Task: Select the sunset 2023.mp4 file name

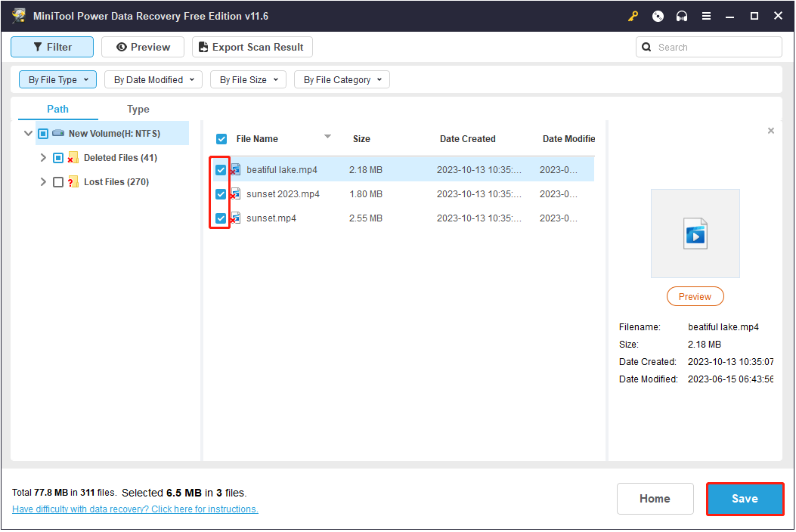Action: tap(283, 194)
